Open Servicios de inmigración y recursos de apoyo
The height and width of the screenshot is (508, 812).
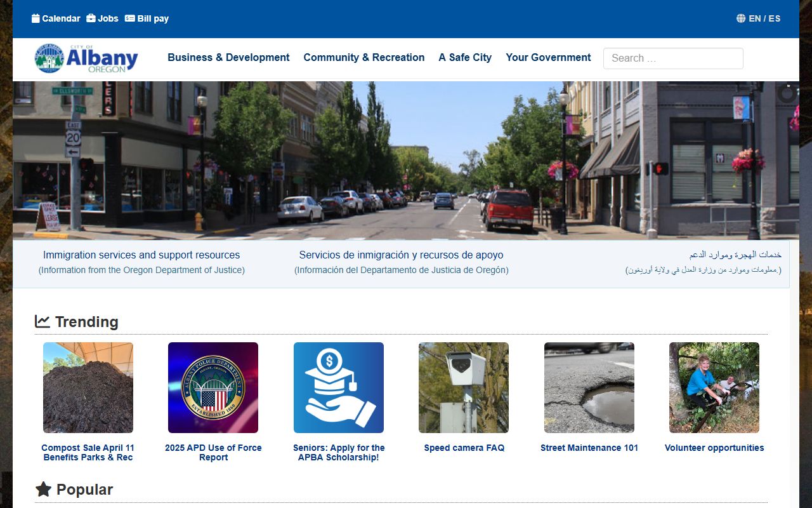coord(402,255)
